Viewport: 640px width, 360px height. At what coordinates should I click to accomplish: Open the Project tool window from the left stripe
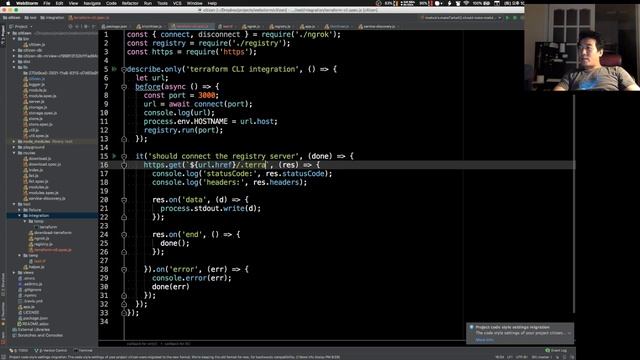(3, 35)
